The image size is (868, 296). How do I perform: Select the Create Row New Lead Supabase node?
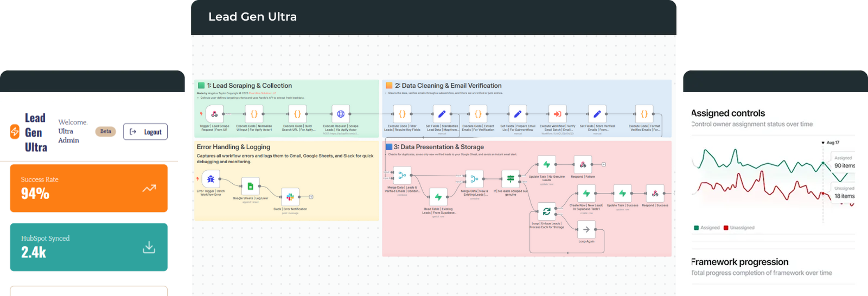pos(586,193)
